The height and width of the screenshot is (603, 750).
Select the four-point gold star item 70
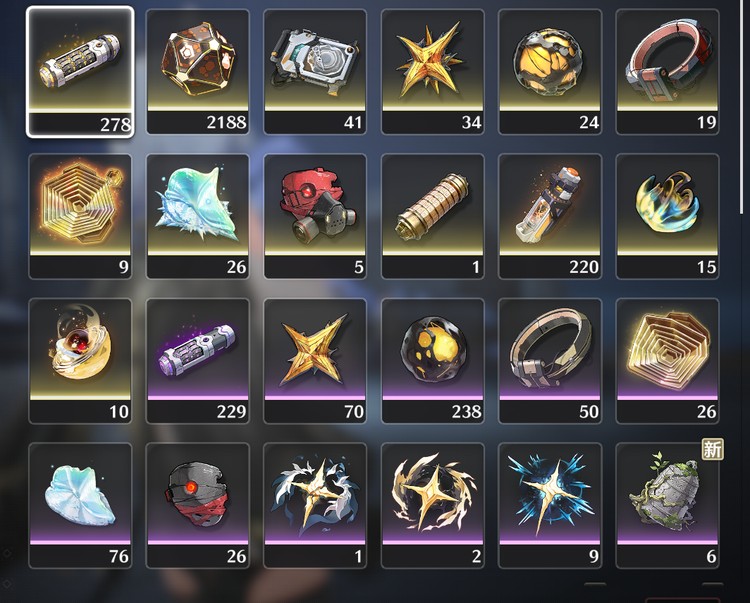[x=315, y=361]
